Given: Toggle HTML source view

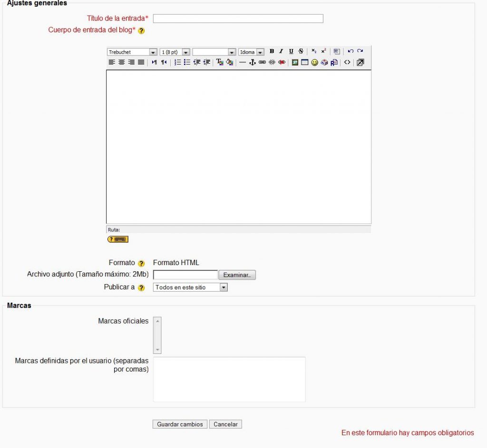Looking at the screenshot, I should point(347,62).
